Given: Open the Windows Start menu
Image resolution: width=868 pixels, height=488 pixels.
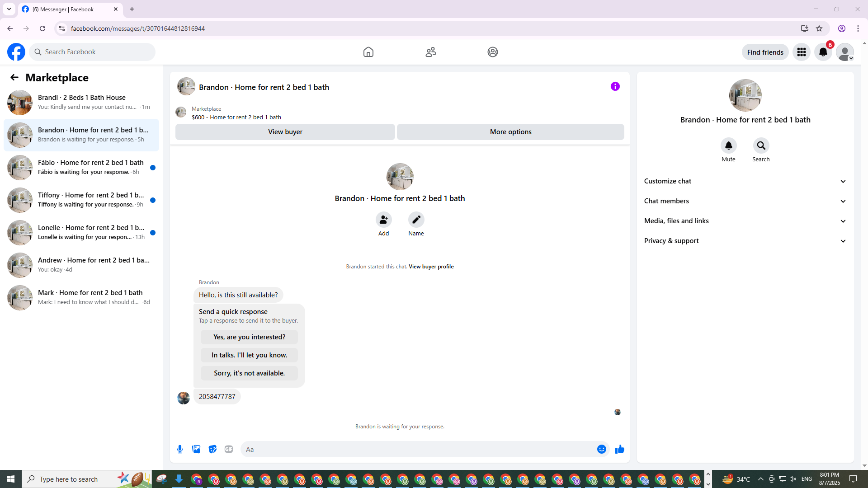Looking at the screenshot, I should pyautogui.click(x=11, y=479).
